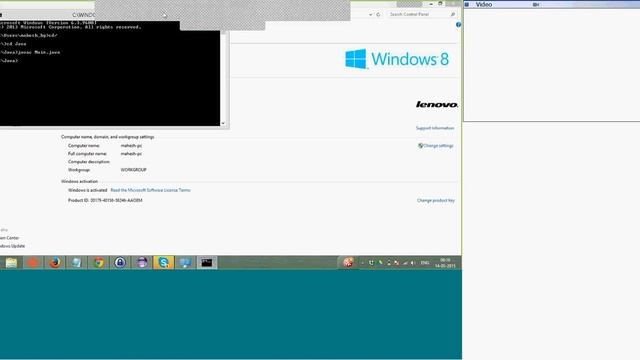Click Change product key link
Image resolution: width=640 pixels, height=360 pixels.
[x=436, y=200]
